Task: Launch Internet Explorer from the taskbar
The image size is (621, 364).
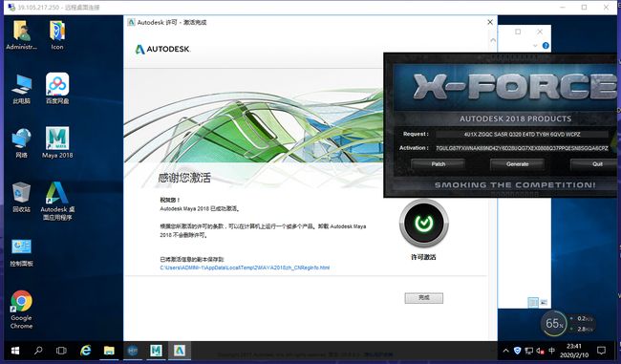Action: 86,351
